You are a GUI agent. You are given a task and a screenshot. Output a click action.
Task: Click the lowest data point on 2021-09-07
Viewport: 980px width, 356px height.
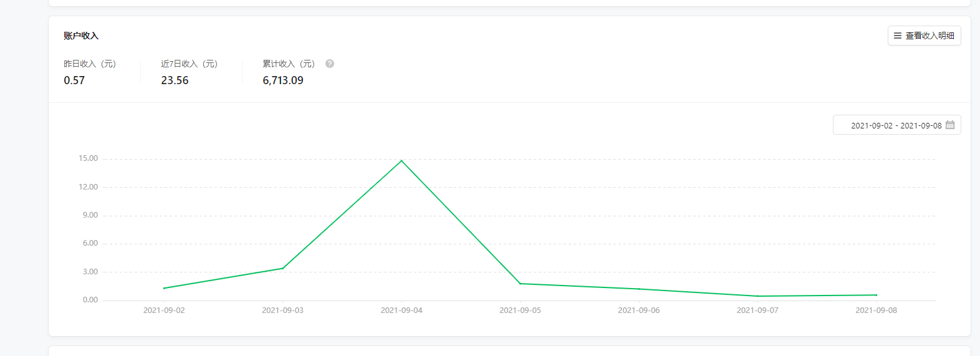click(757, 296)
